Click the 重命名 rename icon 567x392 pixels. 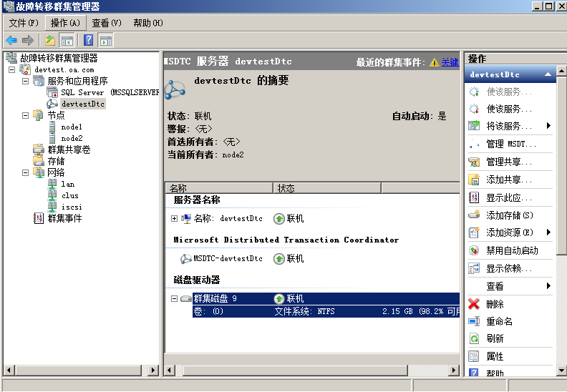474,321
